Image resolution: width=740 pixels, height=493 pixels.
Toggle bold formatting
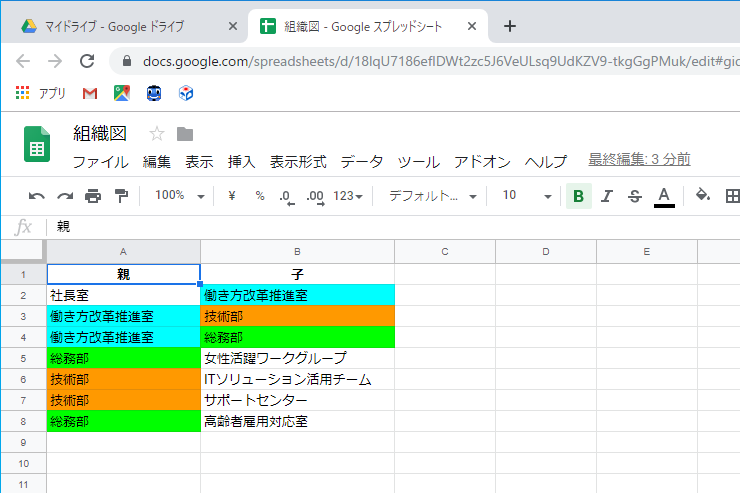tap(579, 196)
